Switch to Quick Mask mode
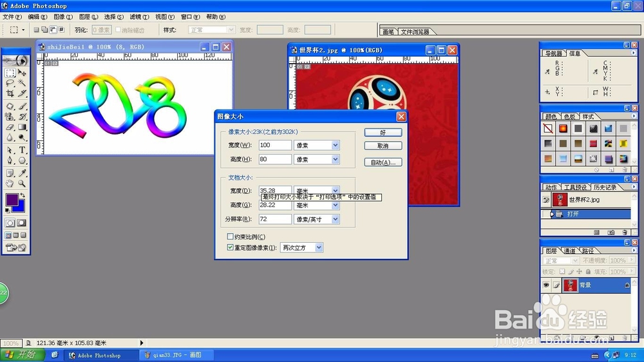Viewport: 644px width, 362px height. (x=22, y=223)
